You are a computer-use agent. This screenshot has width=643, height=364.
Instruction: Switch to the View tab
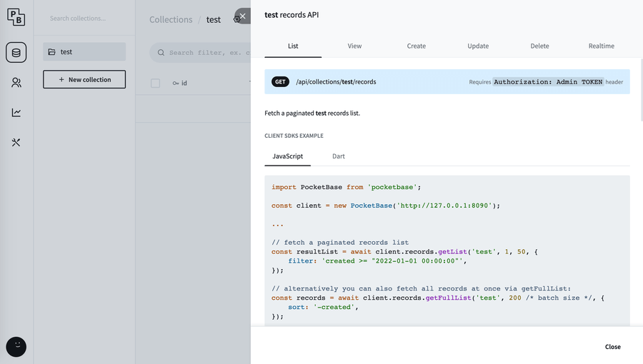click(354, 46)
